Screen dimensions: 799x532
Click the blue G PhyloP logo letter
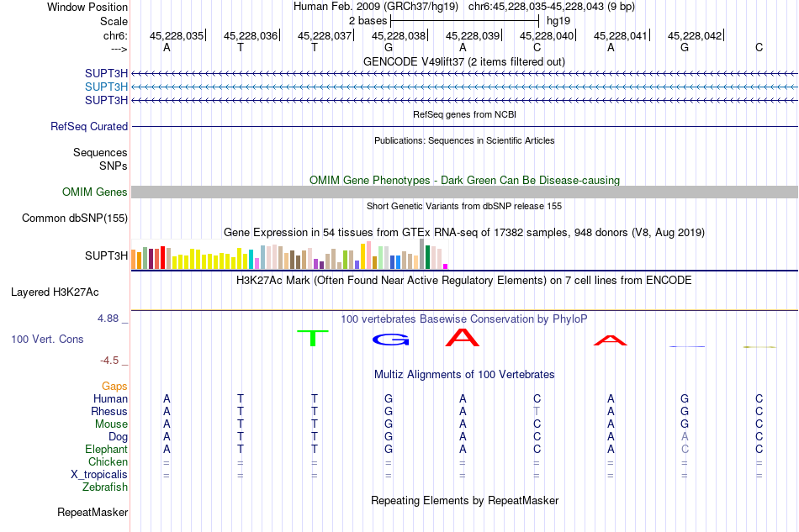pyautogui.click(x=391, y=340)
